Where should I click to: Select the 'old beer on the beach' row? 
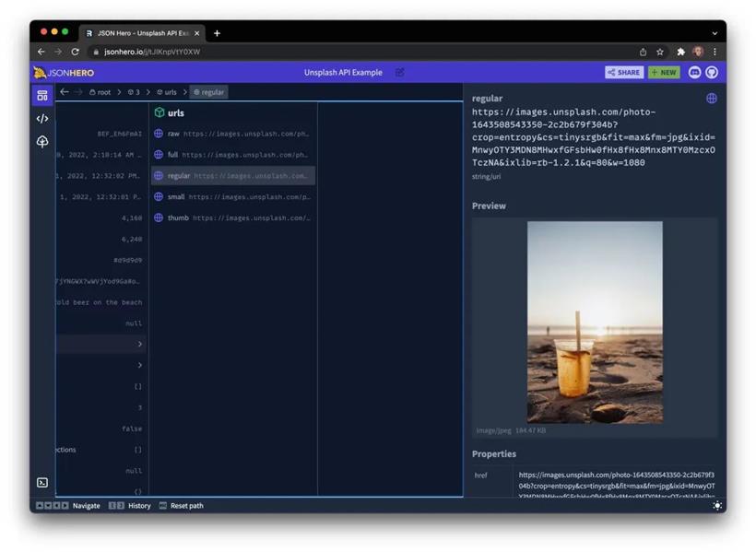(101, 302)
